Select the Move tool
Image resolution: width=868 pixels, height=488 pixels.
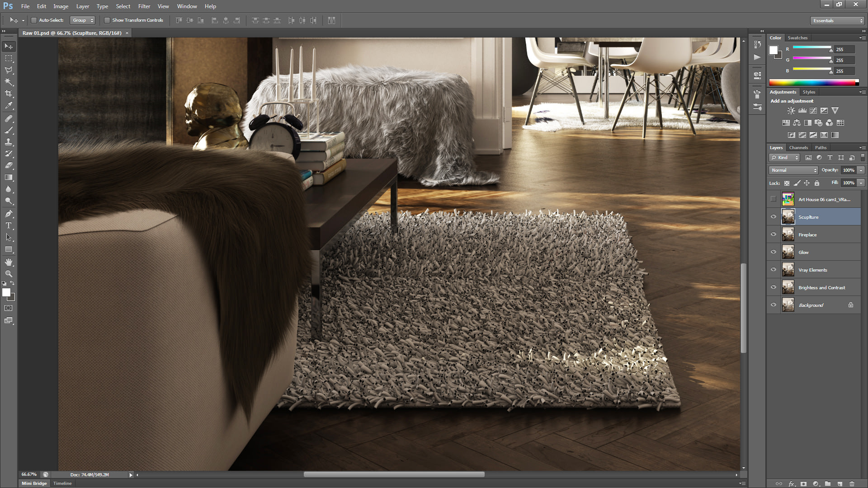click(9, 47)
